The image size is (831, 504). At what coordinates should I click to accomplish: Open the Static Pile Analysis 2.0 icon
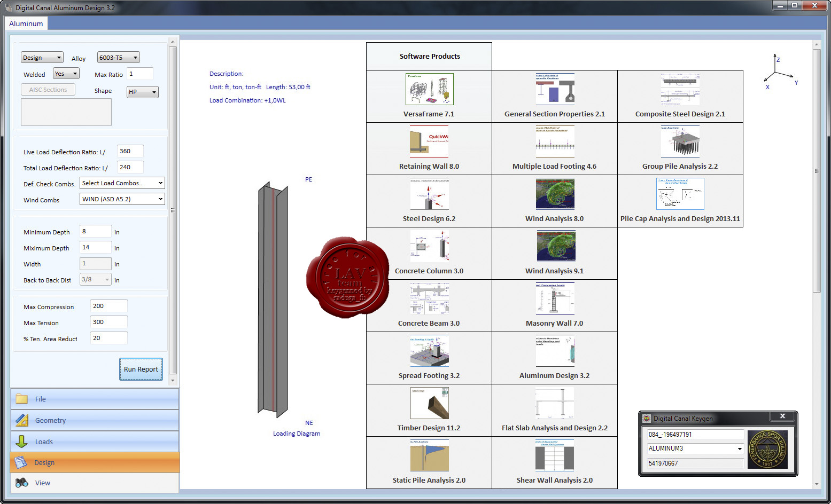click(429, 455)
